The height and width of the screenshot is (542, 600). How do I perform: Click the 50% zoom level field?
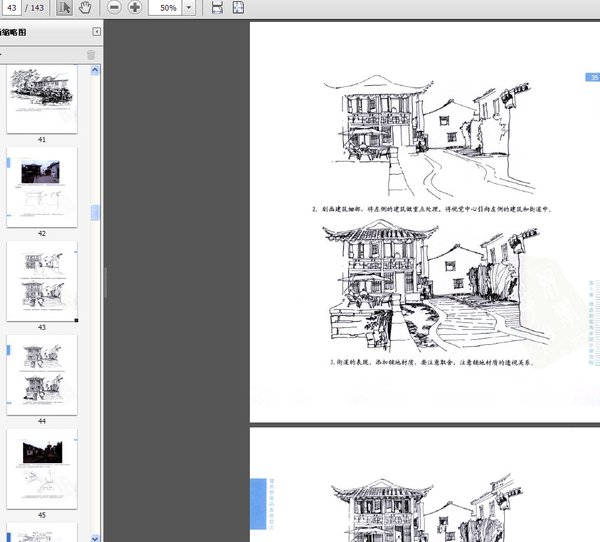(165, 8)
